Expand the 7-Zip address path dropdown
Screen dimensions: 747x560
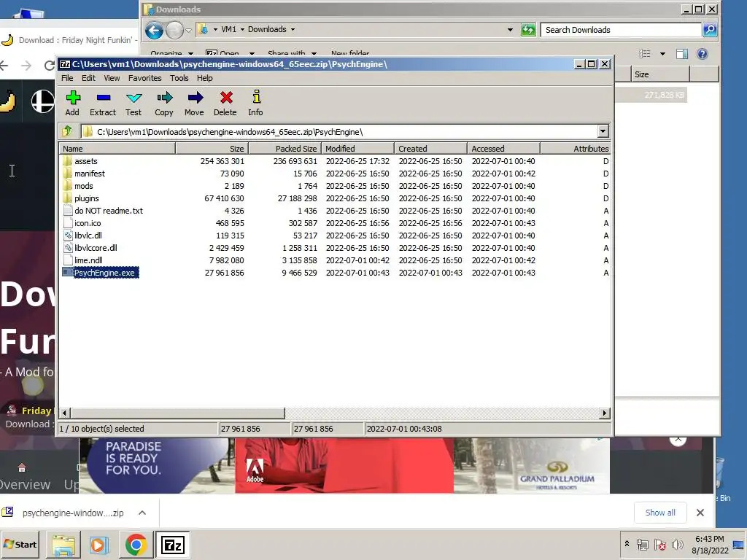click(x=603, y=131)
